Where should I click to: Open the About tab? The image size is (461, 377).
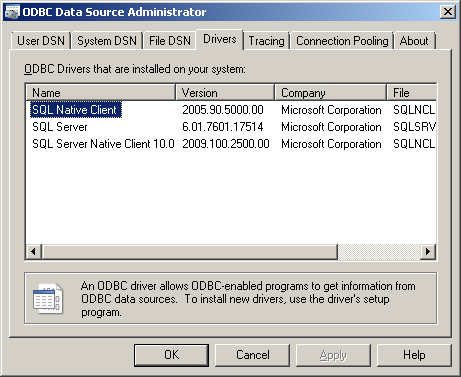(414, 41)
